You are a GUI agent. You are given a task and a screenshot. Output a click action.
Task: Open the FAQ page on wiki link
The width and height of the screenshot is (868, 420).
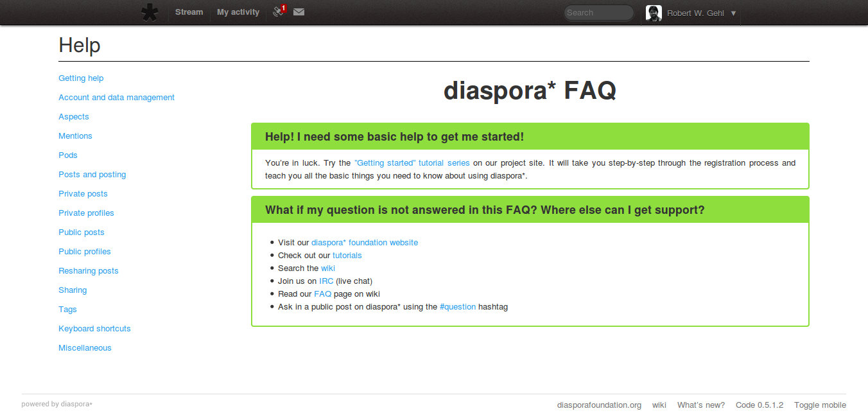[322, 294]
